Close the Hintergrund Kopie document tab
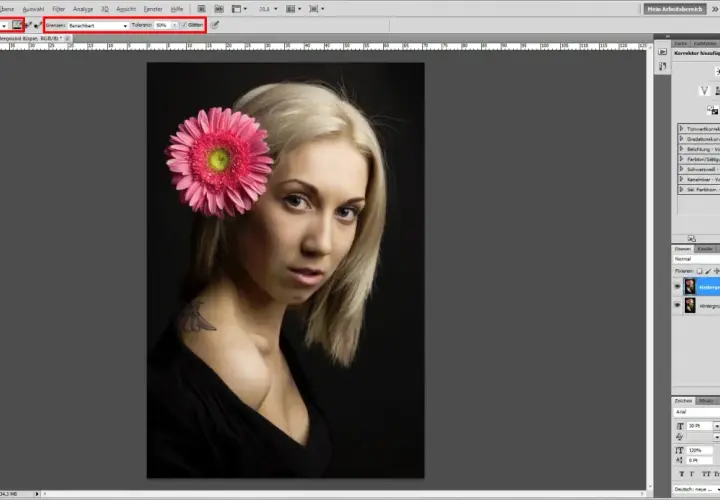This screenshot has height=500, width=720. click(68, 39)
